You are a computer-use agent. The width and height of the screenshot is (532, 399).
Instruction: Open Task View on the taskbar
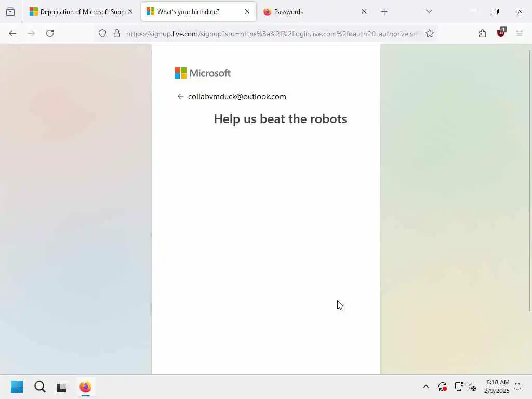pyautogui.click(x=61, y=387)
